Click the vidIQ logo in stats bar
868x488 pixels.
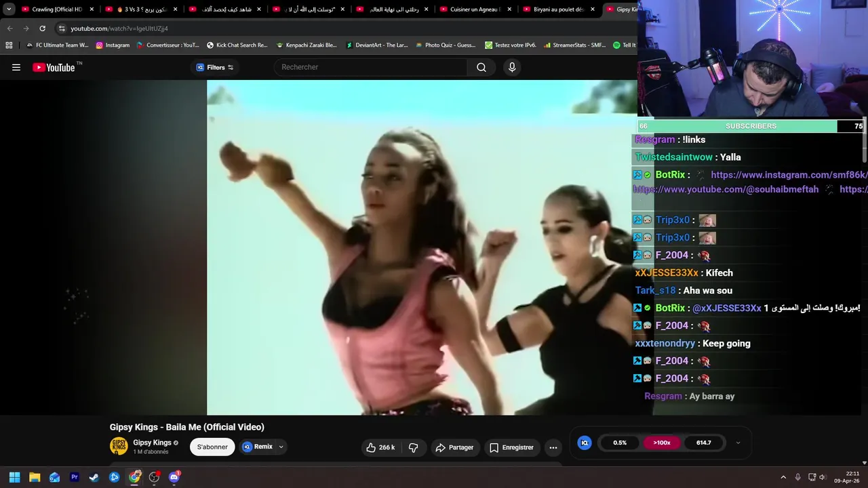tap(585, 443)
